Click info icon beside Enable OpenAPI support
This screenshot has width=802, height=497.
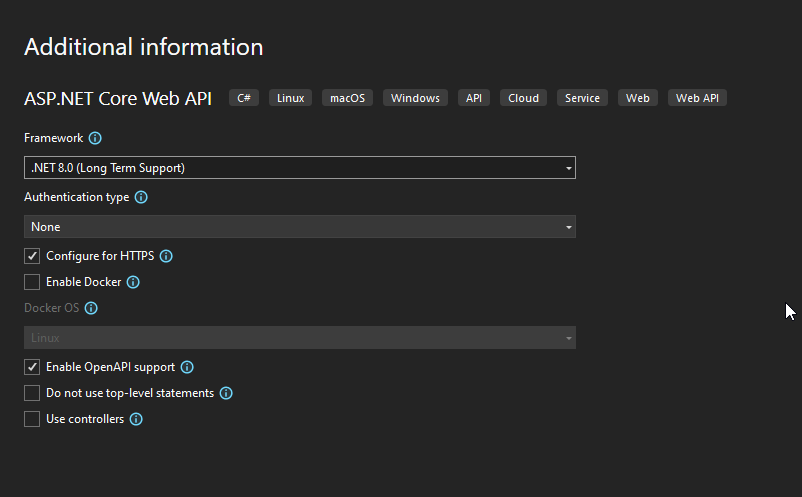click(x=187, y=367)
